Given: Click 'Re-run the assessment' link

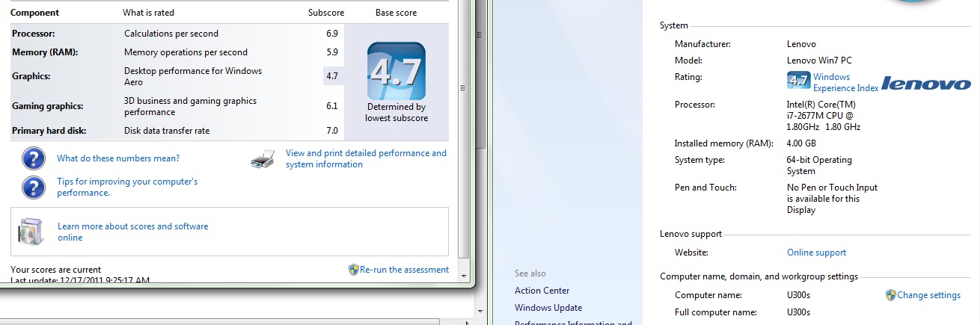Looking at the screenshot, I should 404,270.
